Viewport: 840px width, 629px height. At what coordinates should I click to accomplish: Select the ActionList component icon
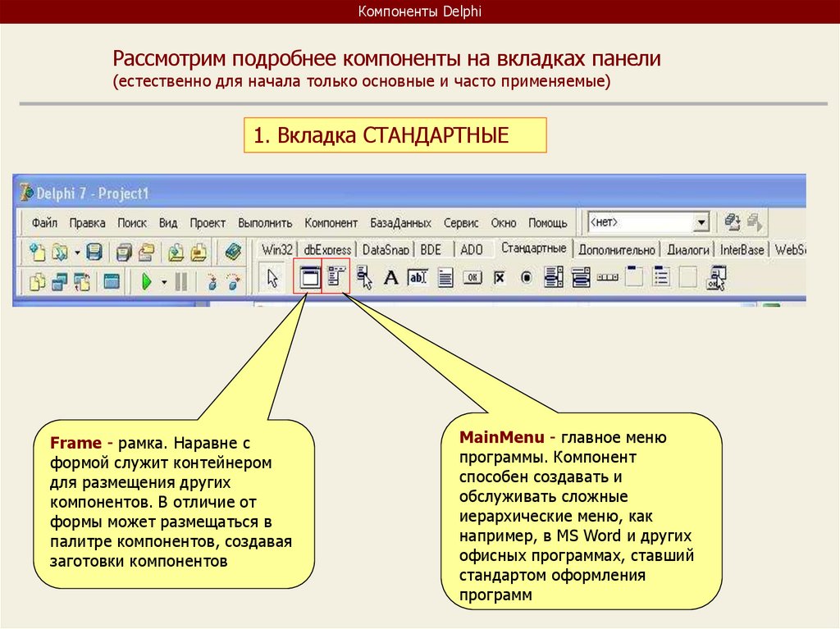point(715,277)
